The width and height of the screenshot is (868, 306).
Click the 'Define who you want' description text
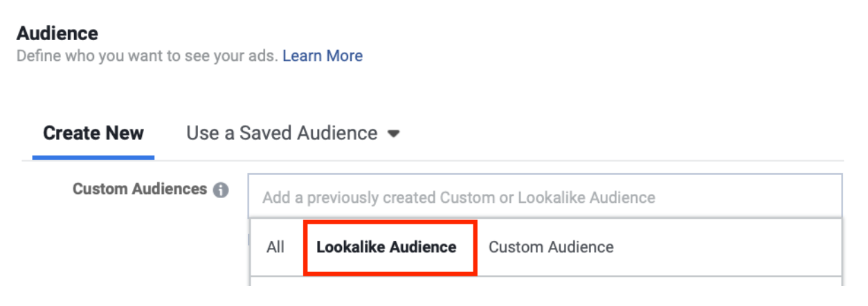point(147,56)
